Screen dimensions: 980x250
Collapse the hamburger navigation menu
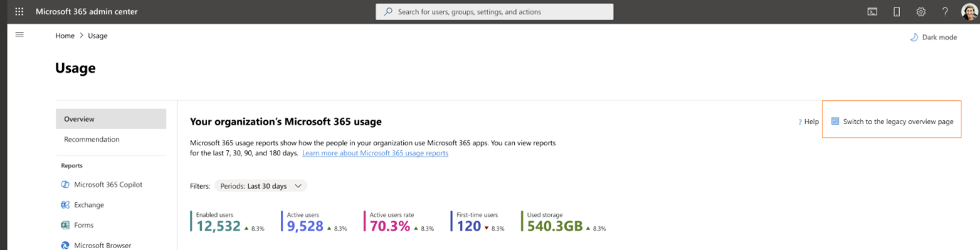point(19,35)
